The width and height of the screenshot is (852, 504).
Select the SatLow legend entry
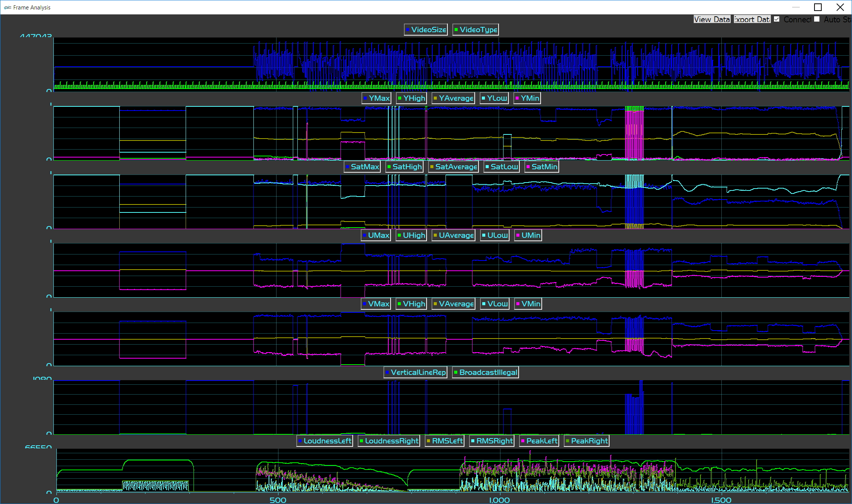502,167
